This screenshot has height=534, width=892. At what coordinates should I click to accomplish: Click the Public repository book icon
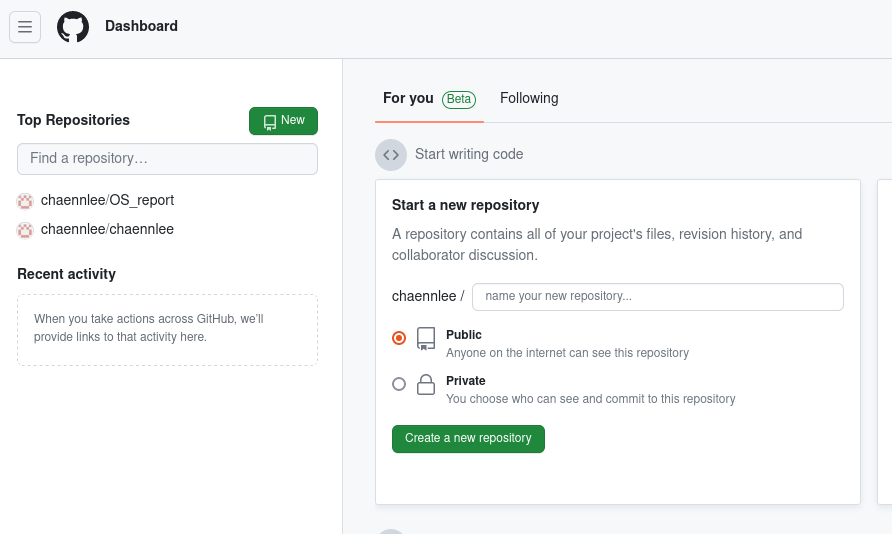click(426, 338)
